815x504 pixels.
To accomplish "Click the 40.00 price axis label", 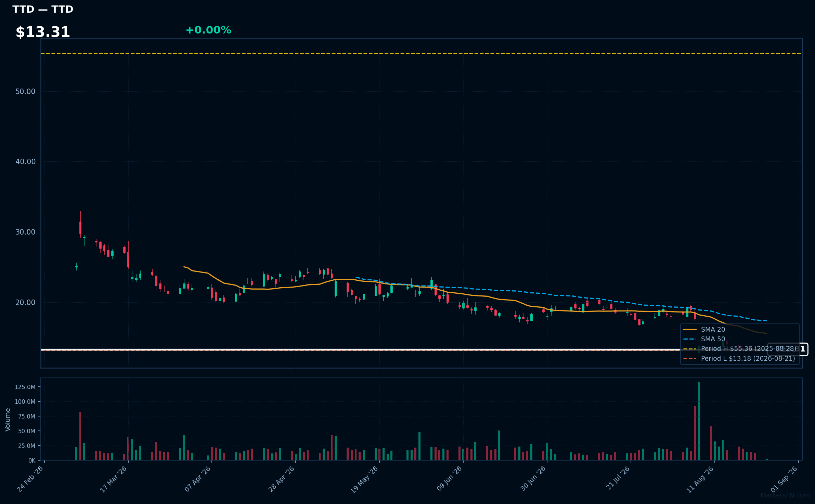I will tap(25, 161).
